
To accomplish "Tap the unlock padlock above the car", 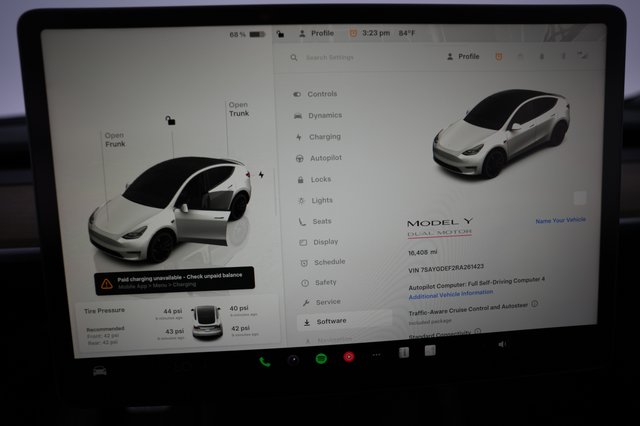I will pos(170,120).
